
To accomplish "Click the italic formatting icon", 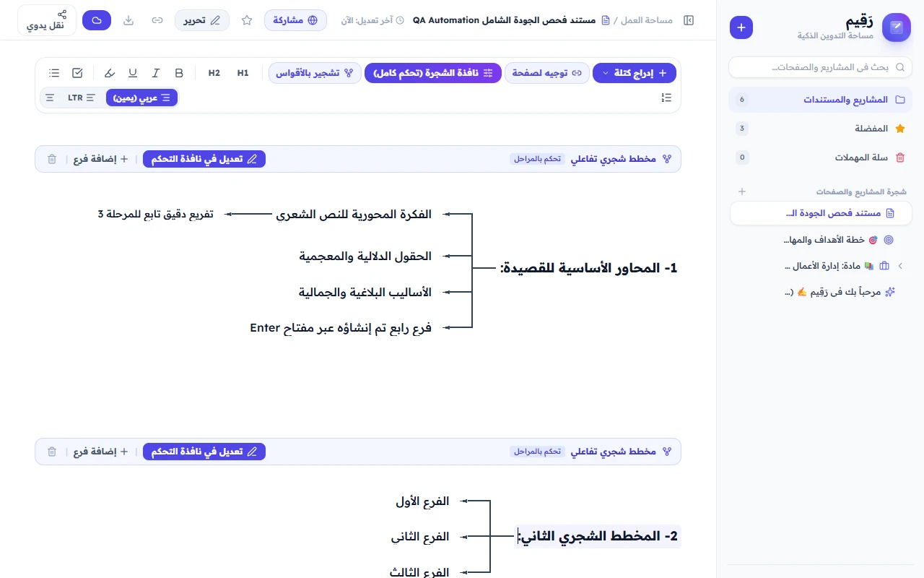I will tap(156, 73).
